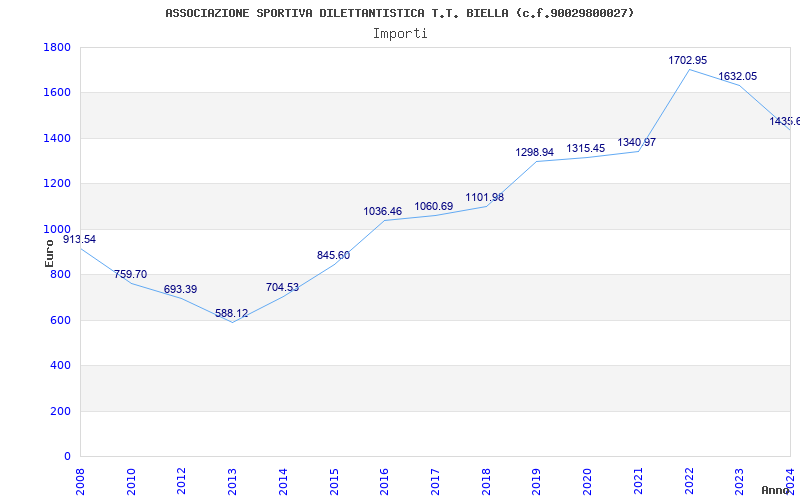This screenshot has width=800, height=500.
Task: Click the y-axis value 800
Action: pyautogui.click(x=60, y=274)
